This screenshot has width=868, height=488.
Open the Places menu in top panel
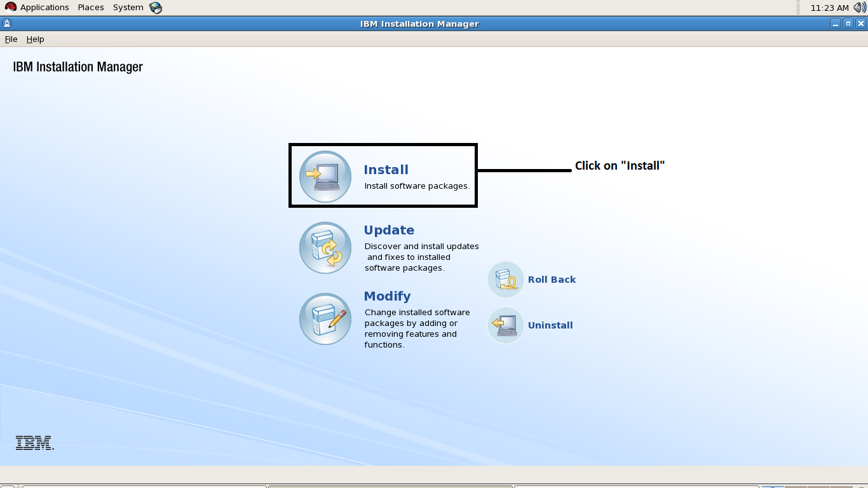tap(91, 8)
